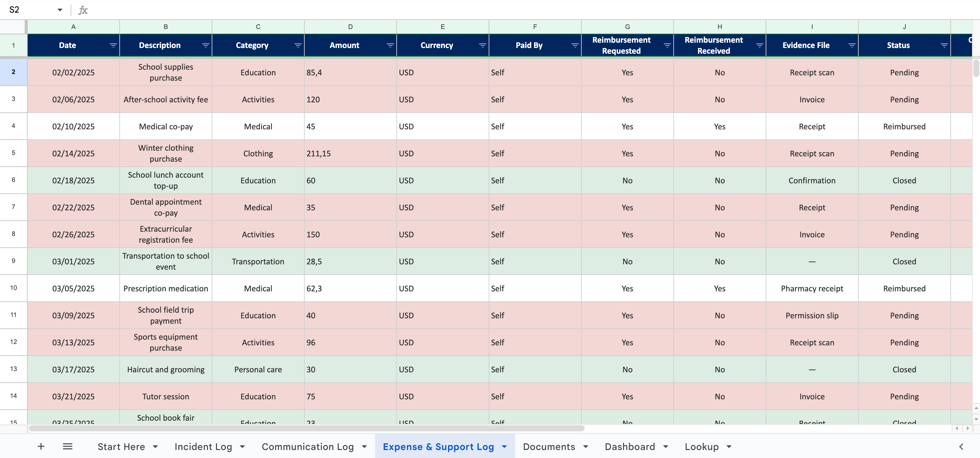Switch to the Communication Log tab
The height and width of the screenshot is (458, 980).
coord(307,447)
